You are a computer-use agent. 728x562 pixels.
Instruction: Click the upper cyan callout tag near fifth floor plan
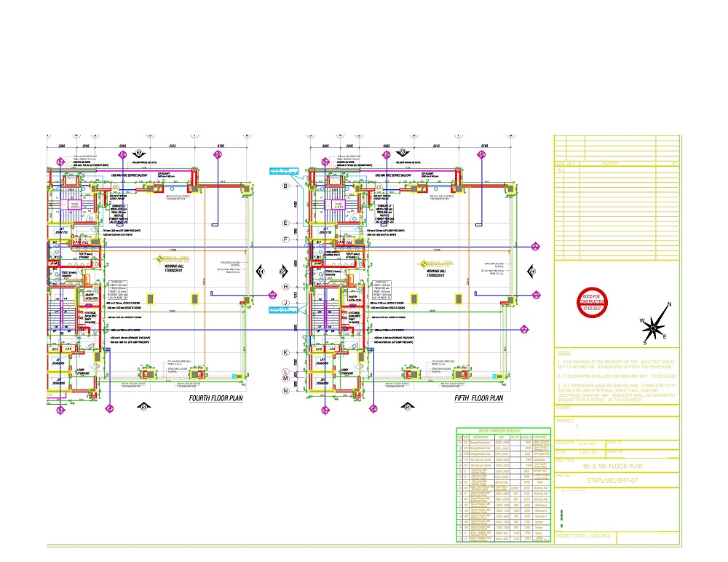click(284, 170)
